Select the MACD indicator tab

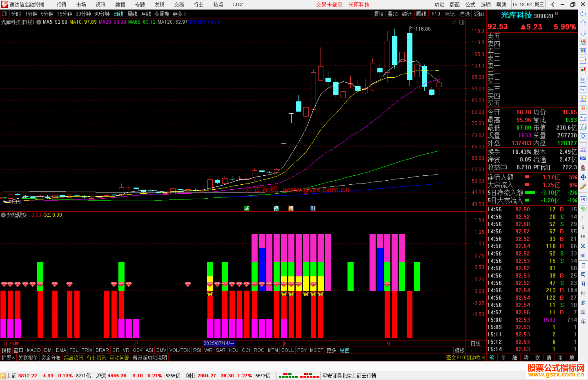coord(34,350)
